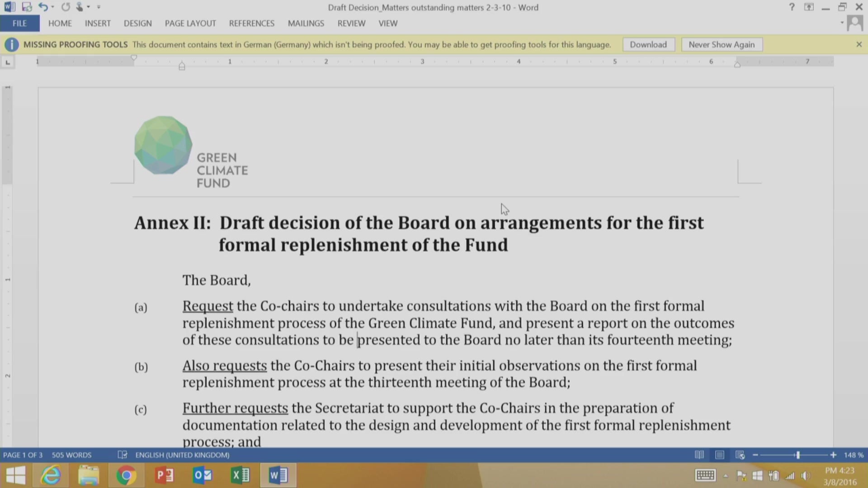
Task: Click the underlined 'Also requests' in paragraph (b)
Action: coord(225,366)
